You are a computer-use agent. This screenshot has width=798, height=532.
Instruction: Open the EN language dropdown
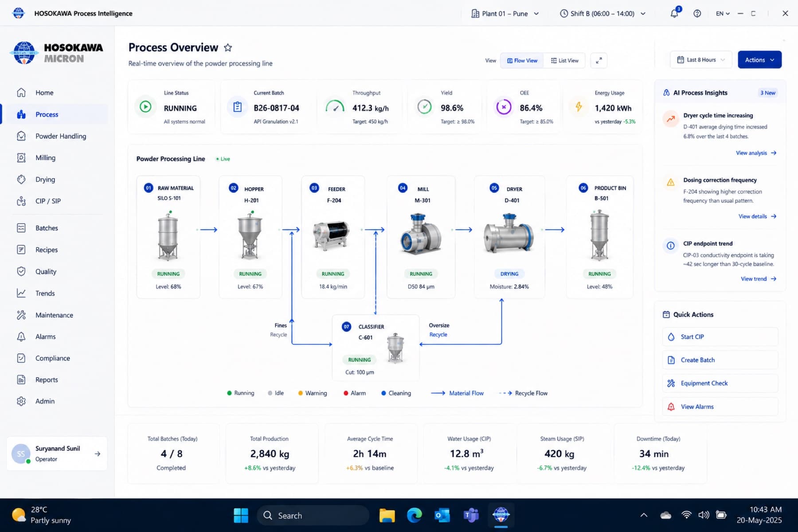pyautogui.click(x=723, y=13)
